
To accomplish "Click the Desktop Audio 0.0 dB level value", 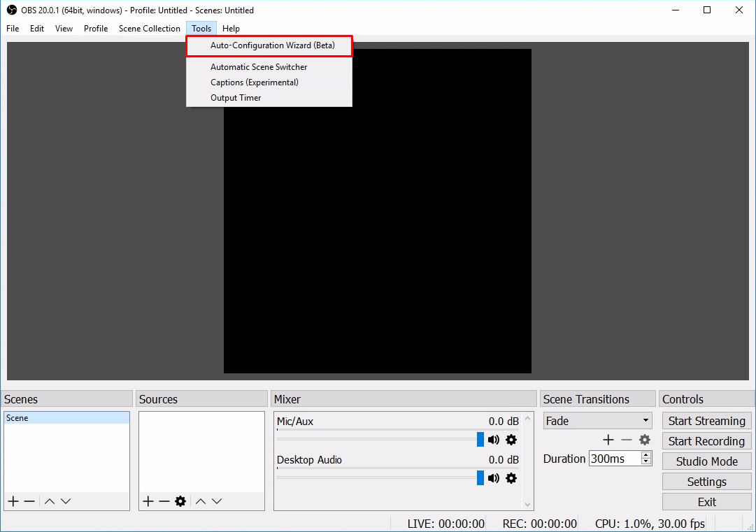I will click(x=504, y=460).
